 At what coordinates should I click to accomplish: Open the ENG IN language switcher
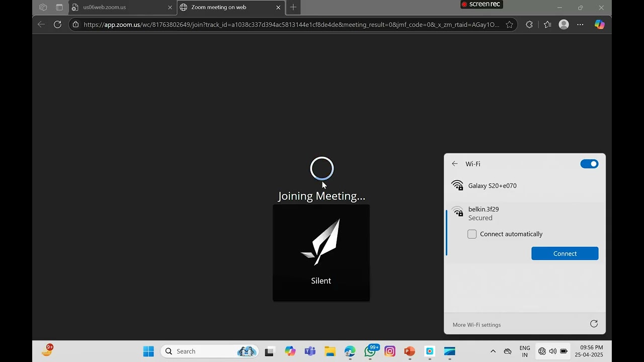525,351
